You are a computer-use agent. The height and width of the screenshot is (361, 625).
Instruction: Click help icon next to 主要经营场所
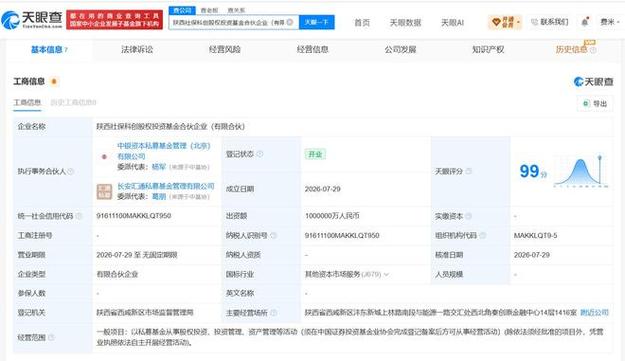(x=273, y=313)
